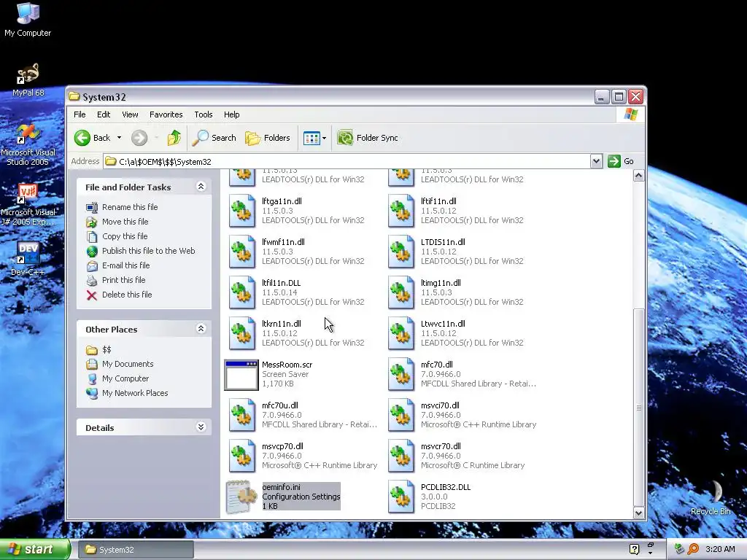Viewport: 747px width, 560px height.
Task: Click System32 taskbar button
Action: [136, 550]
